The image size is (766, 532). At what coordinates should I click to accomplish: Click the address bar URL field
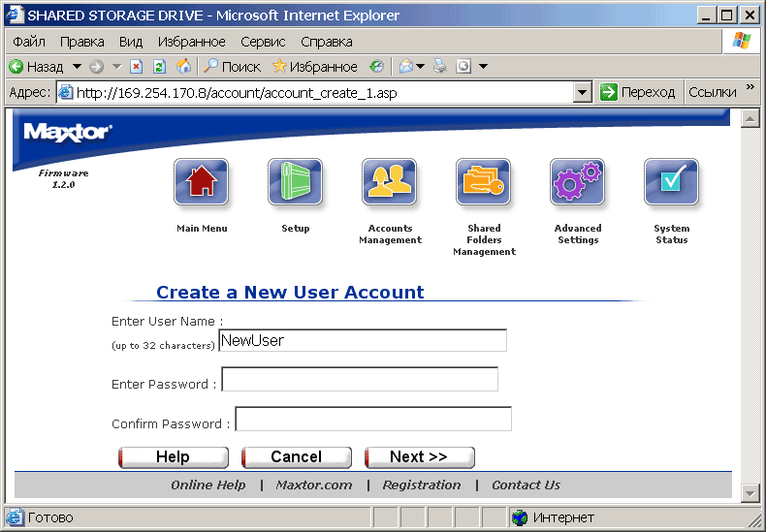click(315, 92)
